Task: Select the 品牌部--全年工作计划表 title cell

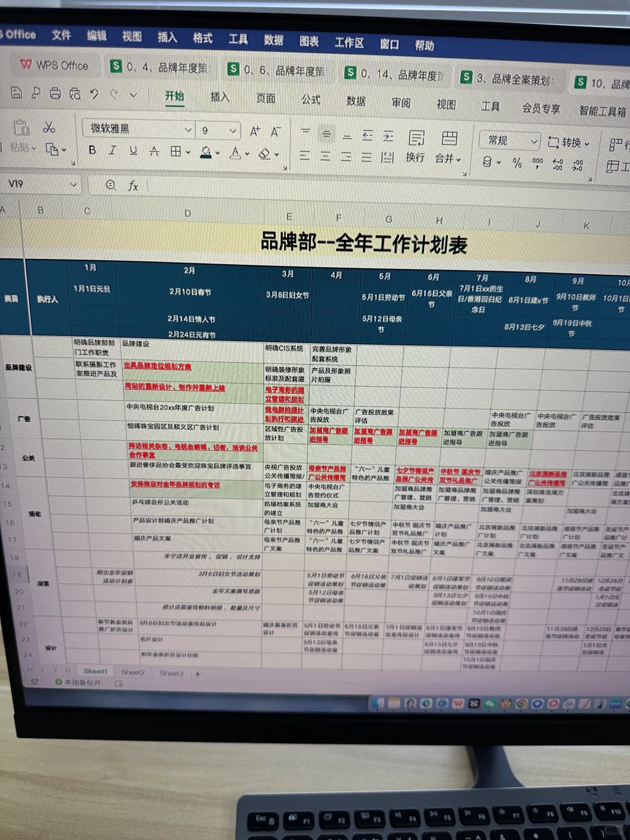Action: 363,243
